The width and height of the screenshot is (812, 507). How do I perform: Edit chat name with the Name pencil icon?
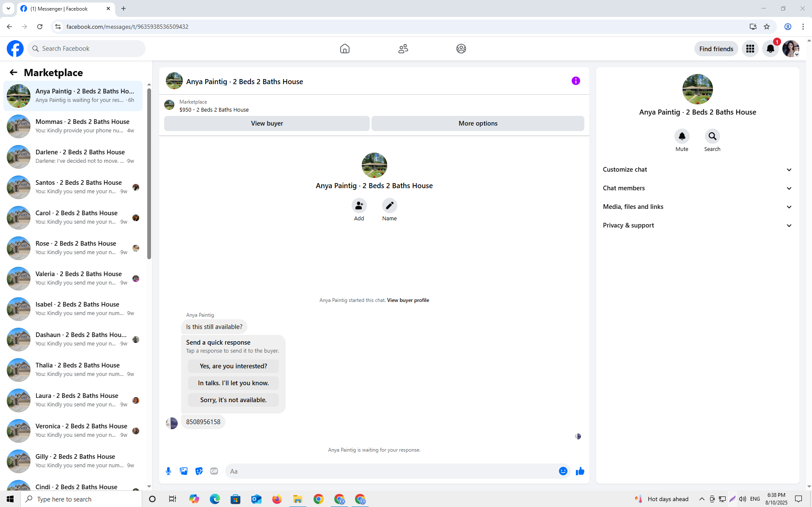389,206
